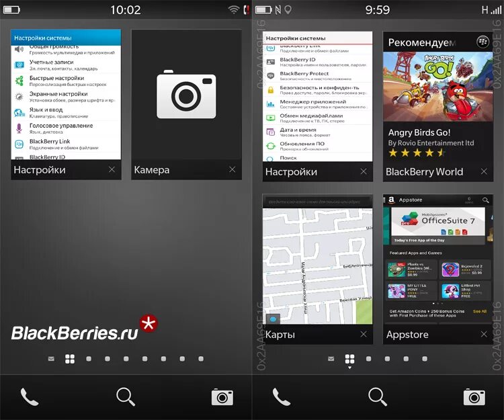Select My Little Pony in Appstore card

tap(411, 290)
